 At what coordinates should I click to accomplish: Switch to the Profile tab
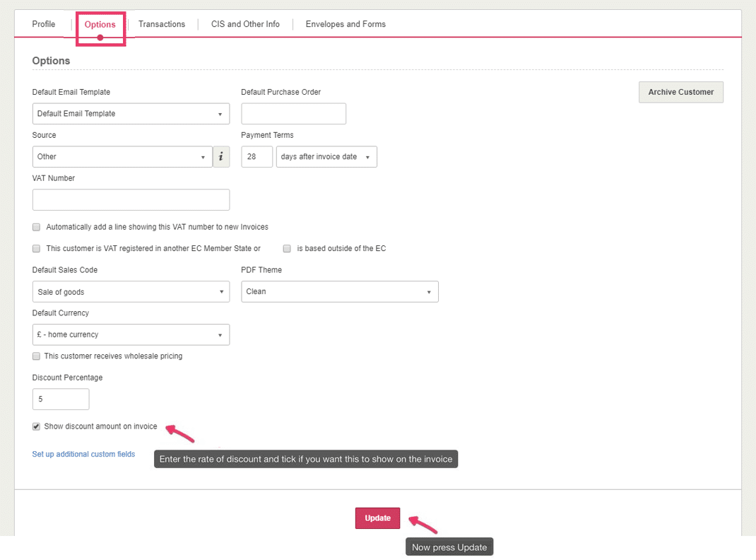click(44, 24)
